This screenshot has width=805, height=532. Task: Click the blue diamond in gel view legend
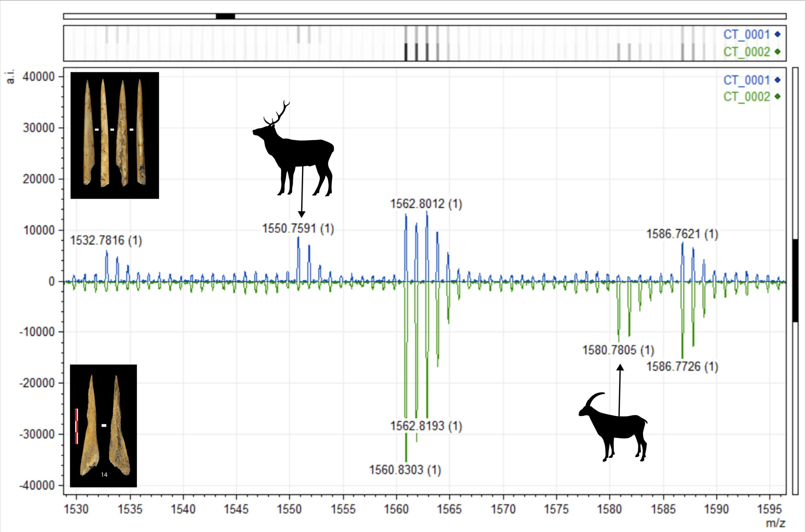[778, 34]
